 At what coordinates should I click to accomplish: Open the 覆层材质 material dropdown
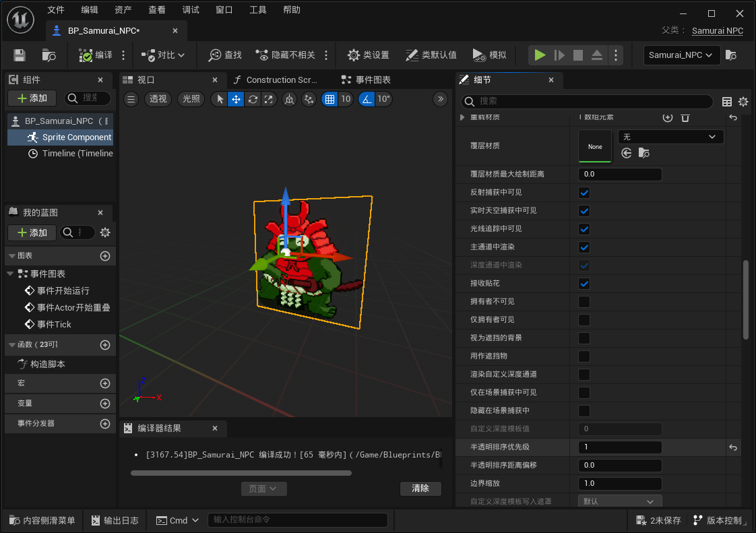(x=670, y=137)
